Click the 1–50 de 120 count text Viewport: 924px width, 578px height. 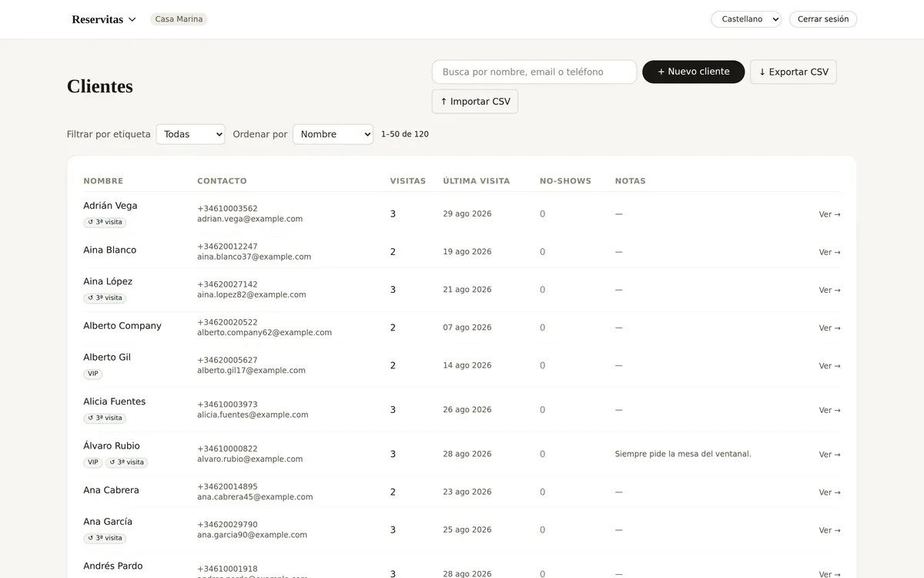(405, 134)
